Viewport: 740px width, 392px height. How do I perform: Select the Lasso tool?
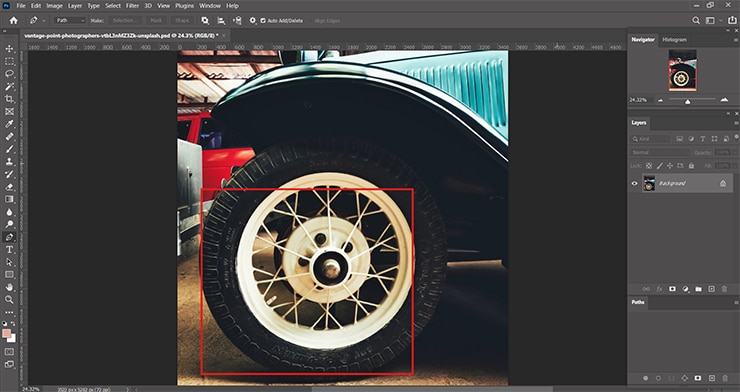pos(9,74)
